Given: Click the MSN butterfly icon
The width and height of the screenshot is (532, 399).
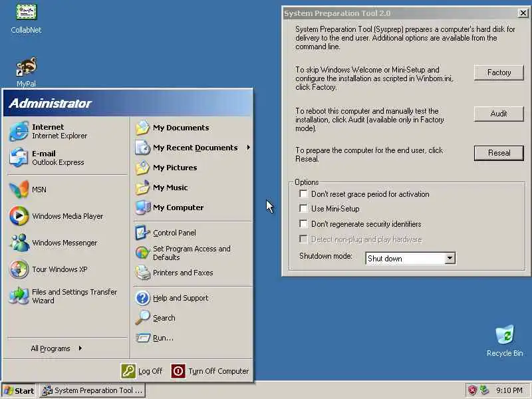Looking at the screenshot, I should coord(19,190).
